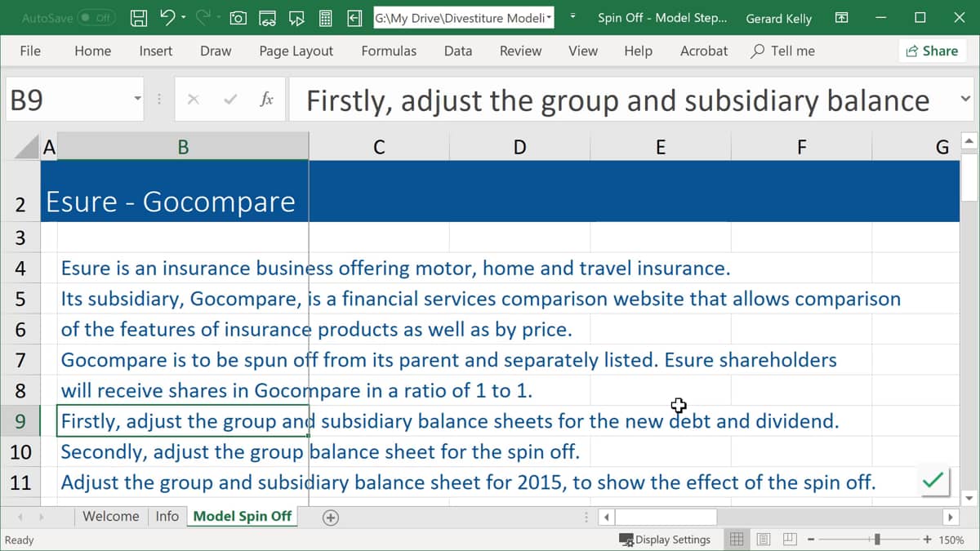Switch to the View tab

583,51
